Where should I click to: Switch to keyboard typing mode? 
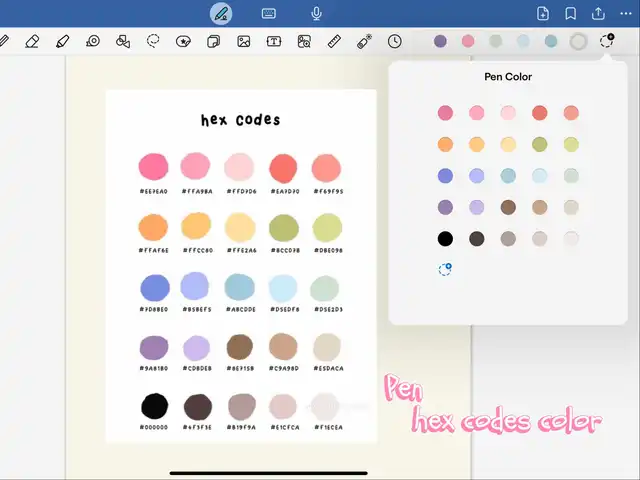(268, 13)
